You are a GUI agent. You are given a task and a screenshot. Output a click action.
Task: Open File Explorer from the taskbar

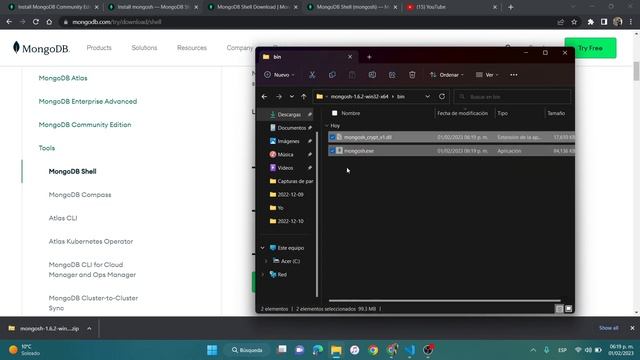click(336, 350)
